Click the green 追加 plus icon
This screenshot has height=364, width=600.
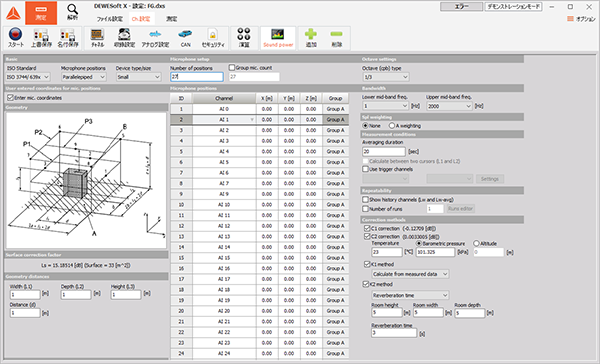point(311,38)
